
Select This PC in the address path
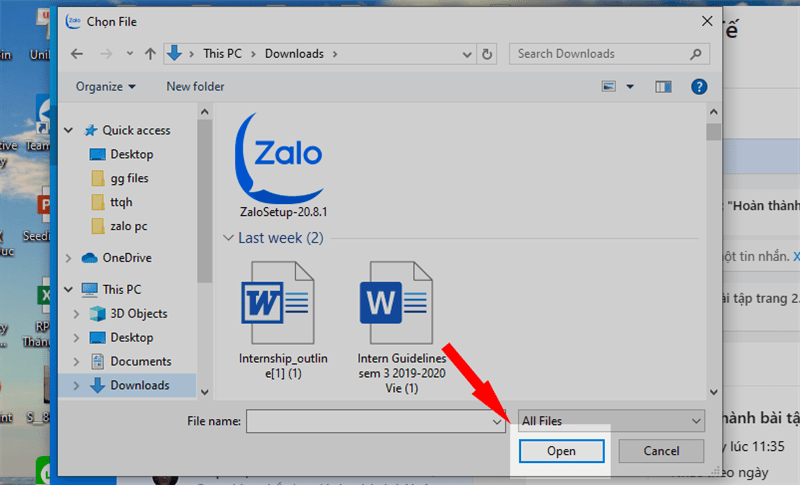tap(222, 54)
